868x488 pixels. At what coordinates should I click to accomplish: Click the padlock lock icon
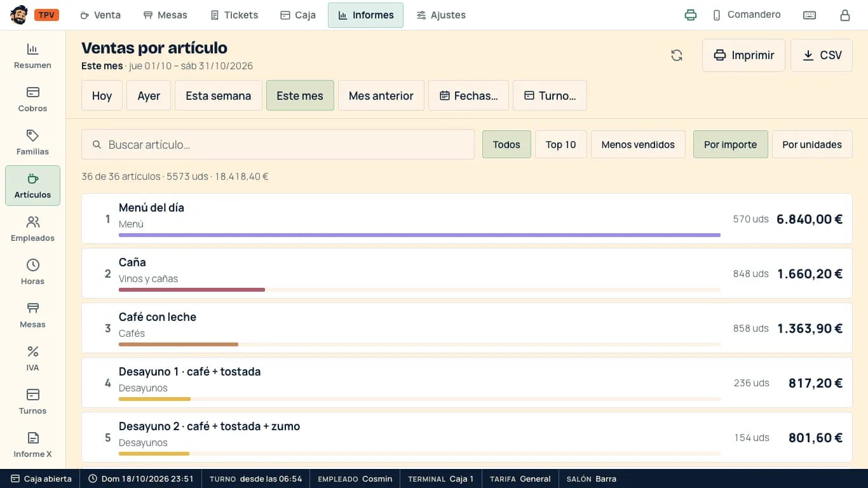[845, 15]
